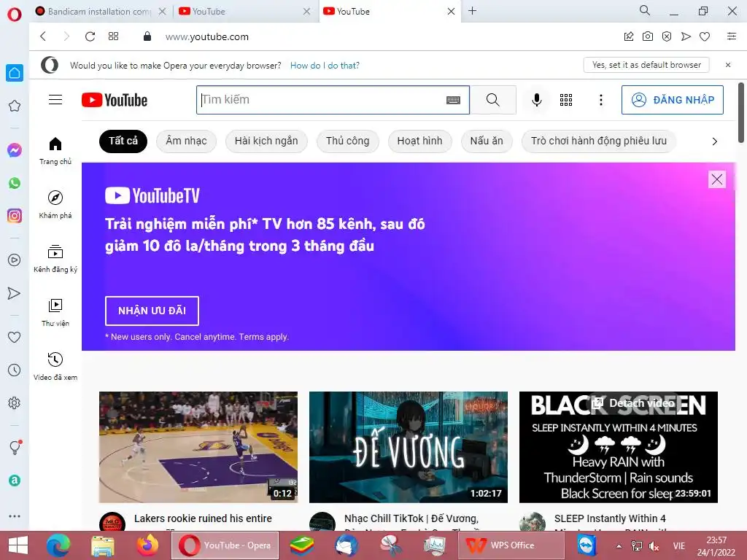
Task: Click the ĐĂNG NHẬP sign-in button
Action: [672, 100]
